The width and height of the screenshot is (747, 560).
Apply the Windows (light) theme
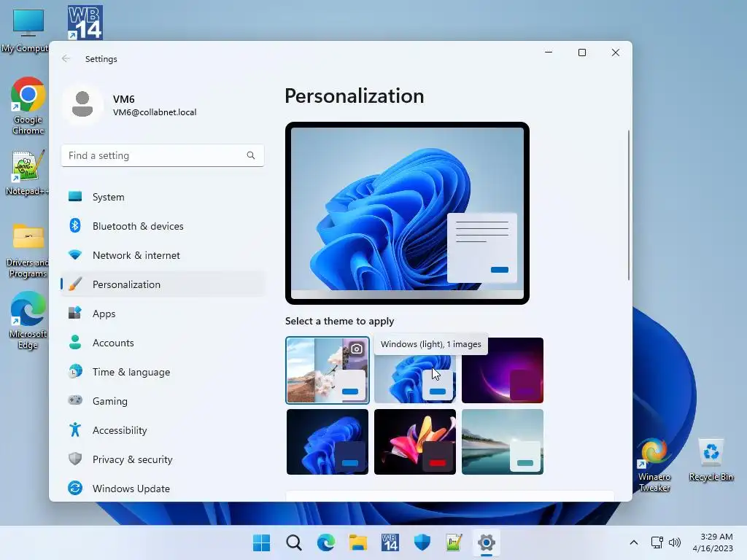[415, 379]
